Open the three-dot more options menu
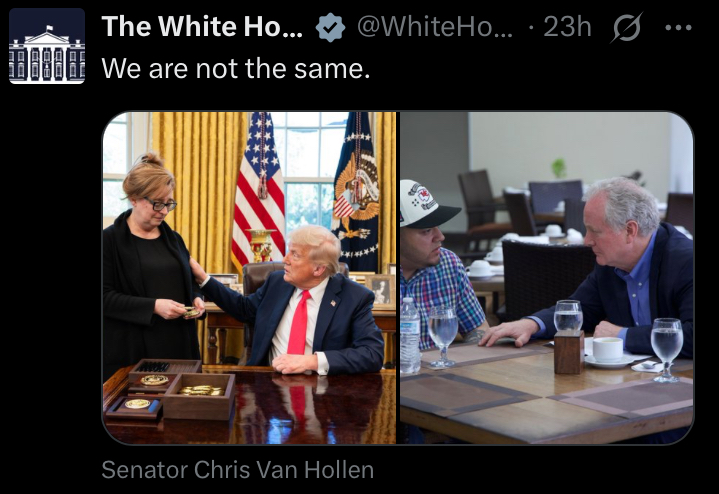 coord(678,28)
